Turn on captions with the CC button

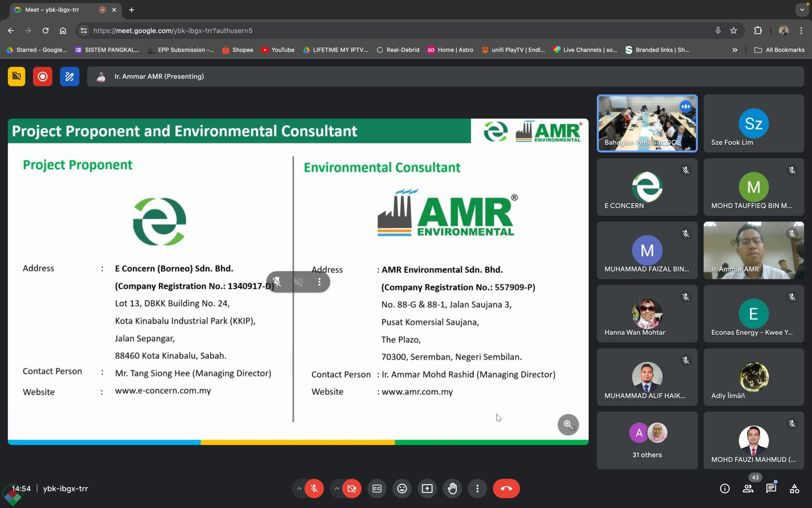[377, 489]
